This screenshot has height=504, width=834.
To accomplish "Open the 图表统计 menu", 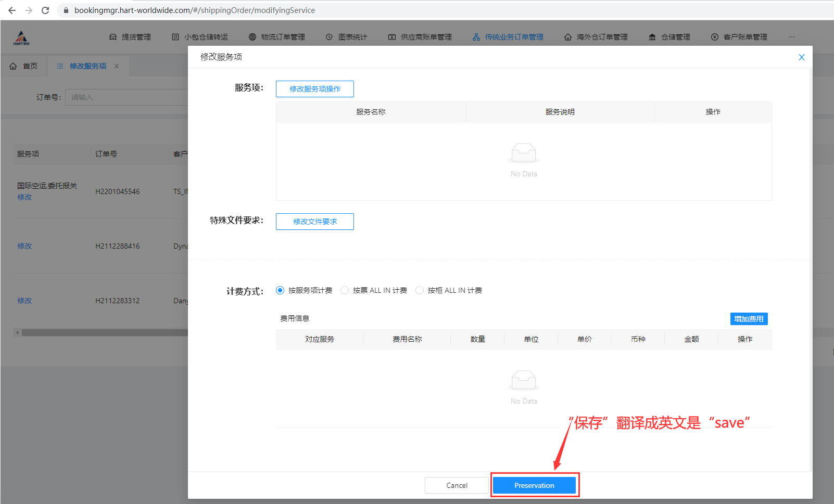I will [347, 37].
